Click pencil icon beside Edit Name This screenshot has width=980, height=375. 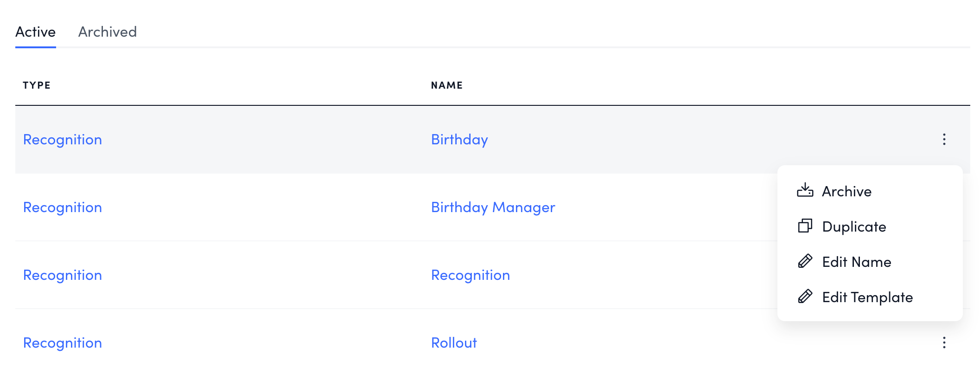(805, 261)
